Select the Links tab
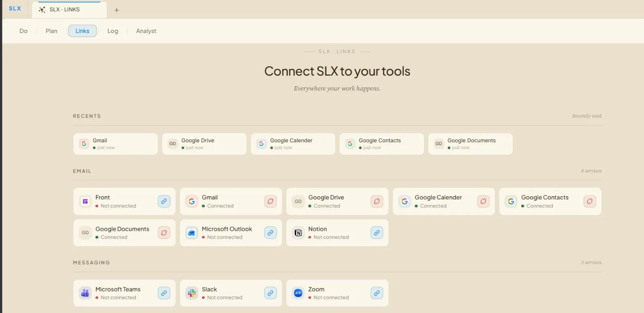The image size is (644, 313). tap(83, 31)
